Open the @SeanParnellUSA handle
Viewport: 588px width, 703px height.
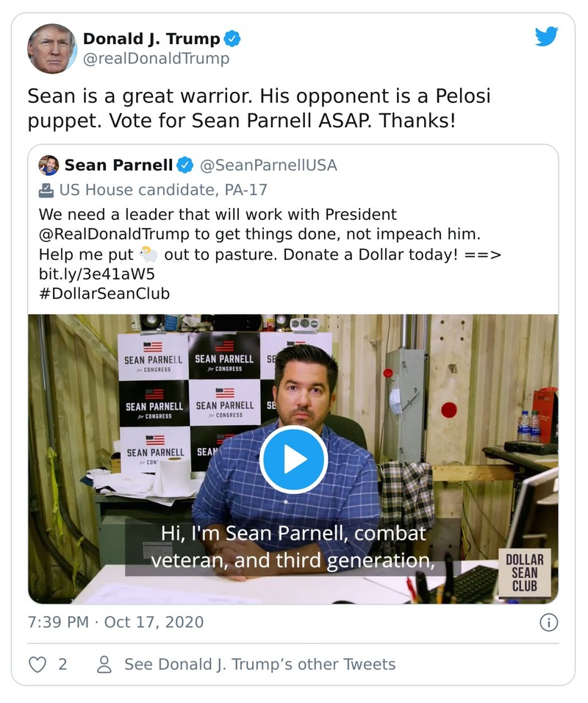click(x=268, y=165)
